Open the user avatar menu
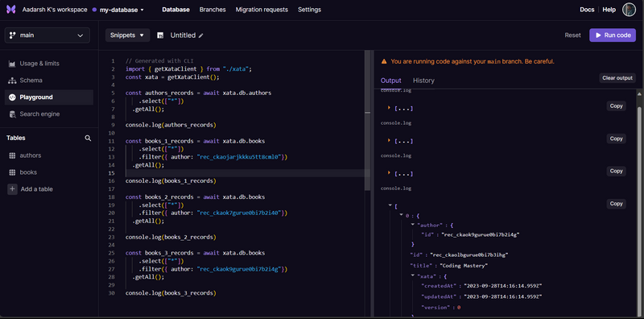The height and width of the screenshot is (319, 644). tap(629, 10)
